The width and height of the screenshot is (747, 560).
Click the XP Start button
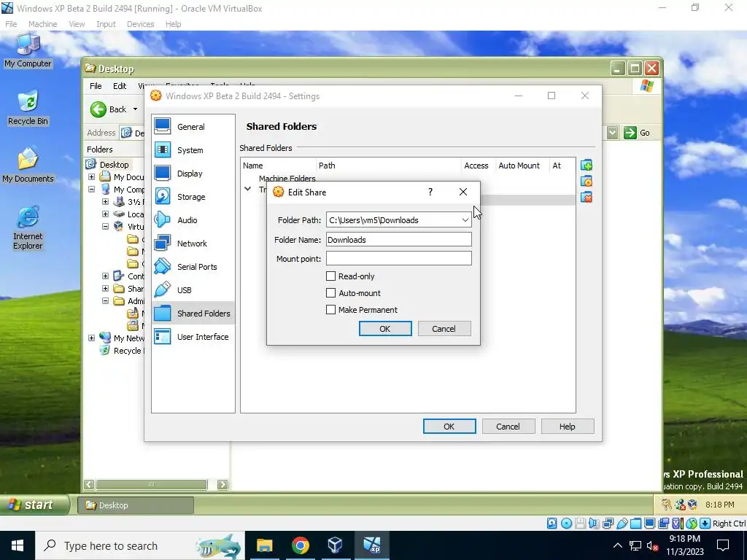tap(34, 505)
